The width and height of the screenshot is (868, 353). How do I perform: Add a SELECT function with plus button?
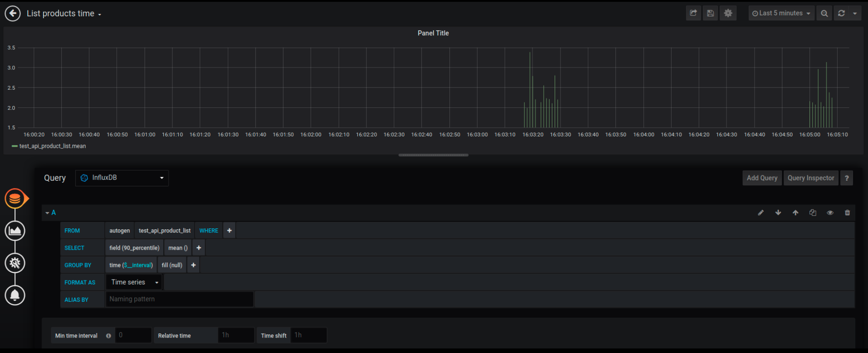click(x=199, y=248)
